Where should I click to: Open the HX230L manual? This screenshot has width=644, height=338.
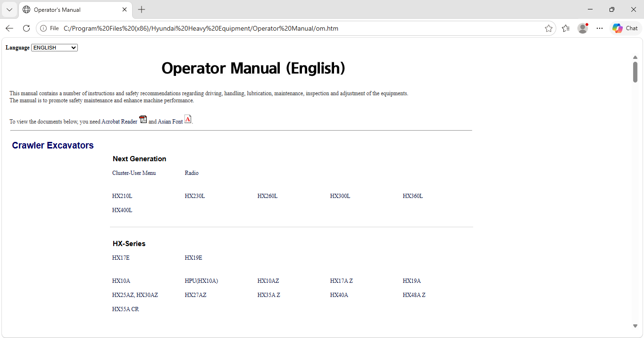tap(195, 196)
